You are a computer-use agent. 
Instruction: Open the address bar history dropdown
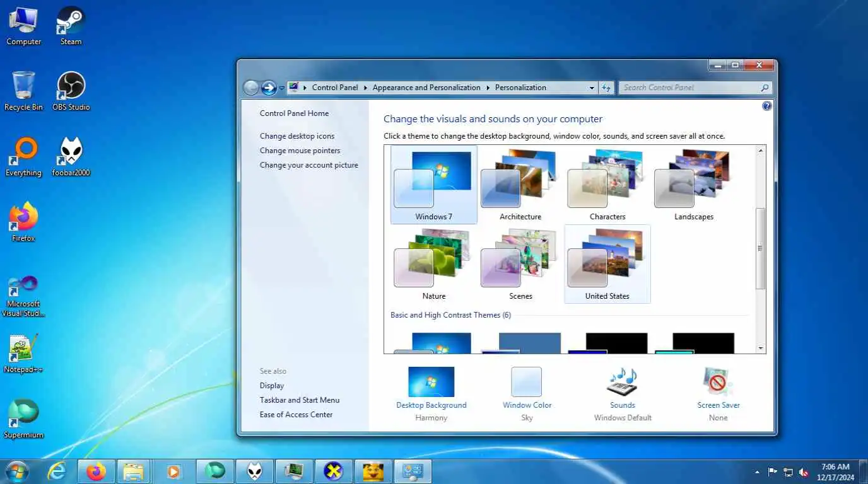[x=591, y=88]
